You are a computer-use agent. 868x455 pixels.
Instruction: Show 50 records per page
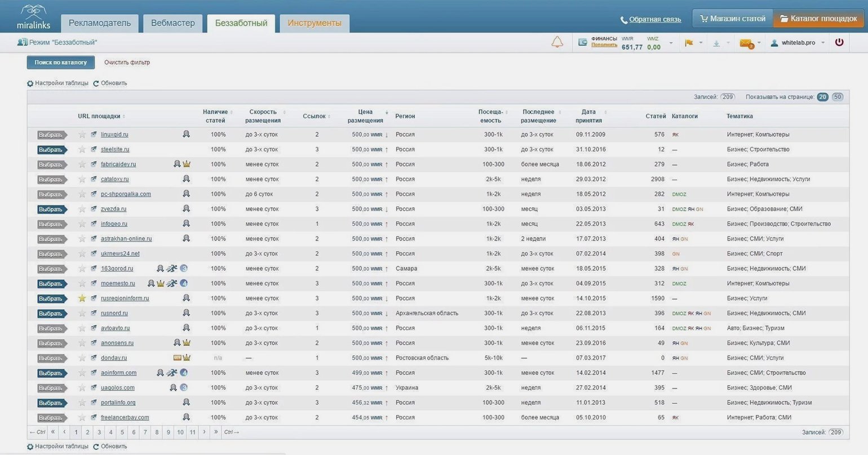pyautogui.click(x=838, y=97)
